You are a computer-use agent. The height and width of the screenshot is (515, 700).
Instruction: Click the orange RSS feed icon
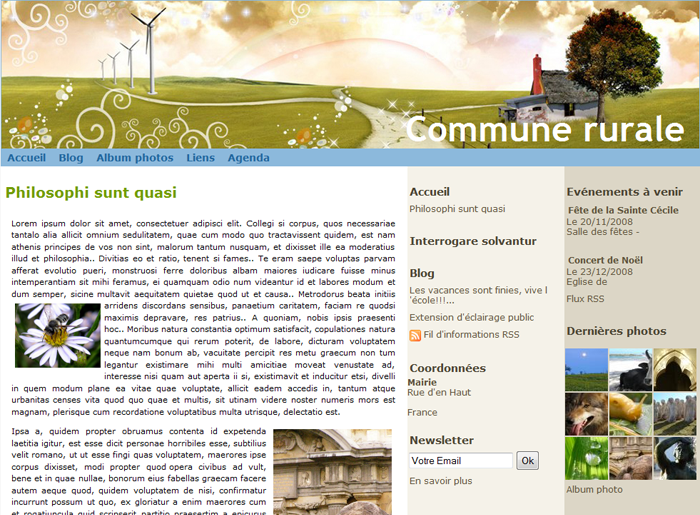tap(415, 335)
